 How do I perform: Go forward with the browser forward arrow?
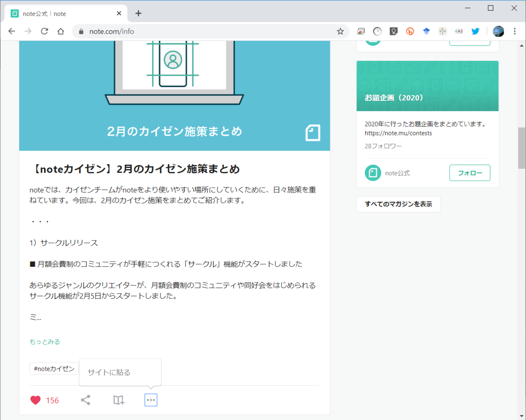(x=28, y=31)
